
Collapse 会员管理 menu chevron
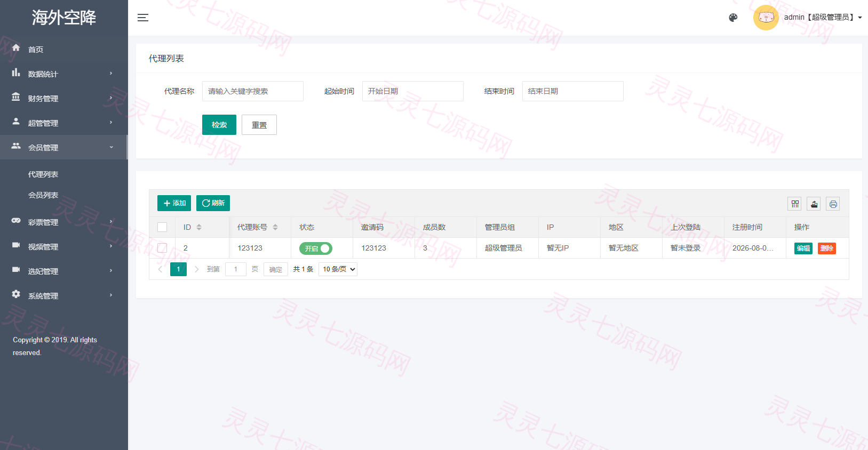click(111, 147)
